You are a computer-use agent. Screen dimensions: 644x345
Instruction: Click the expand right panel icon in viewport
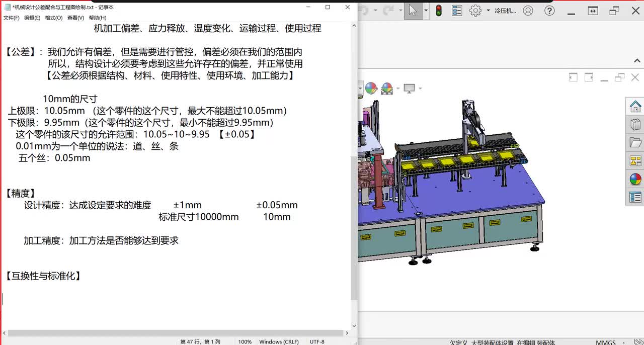point(589,77)
